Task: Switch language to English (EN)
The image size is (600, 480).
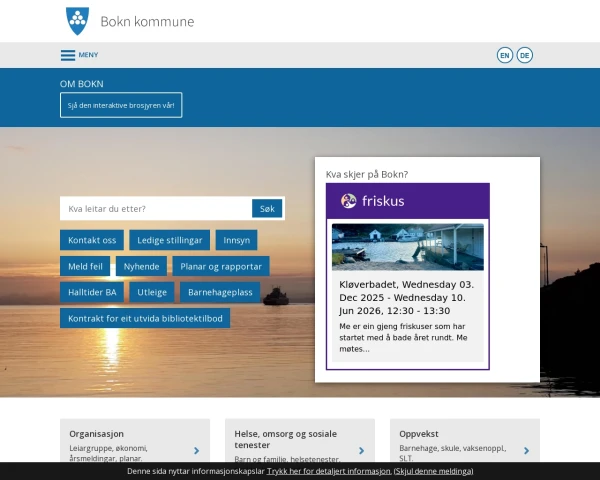Action: point(505,55)
